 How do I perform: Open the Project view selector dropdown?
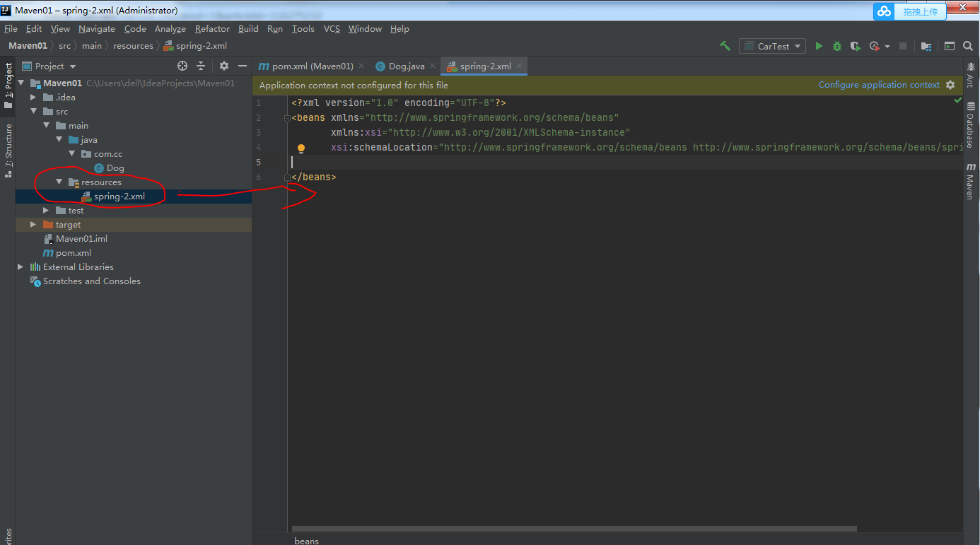49,66
